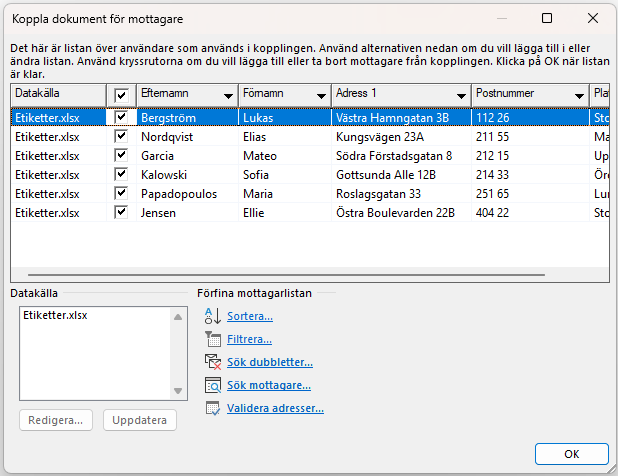Untick the Jensen recipient checkbox
This screenshot has width=618, height=476.
tap(121, 212)
